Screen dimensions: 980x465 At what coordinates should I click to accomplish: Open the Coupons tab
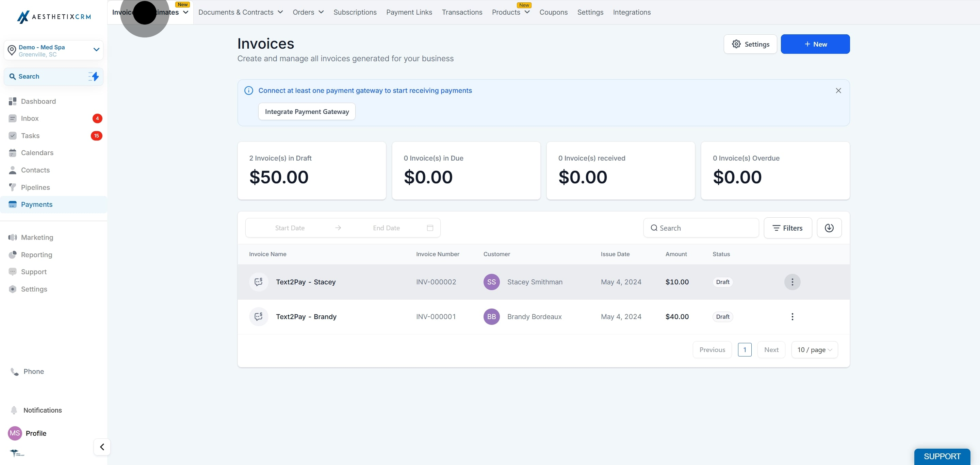coord(553,12)
